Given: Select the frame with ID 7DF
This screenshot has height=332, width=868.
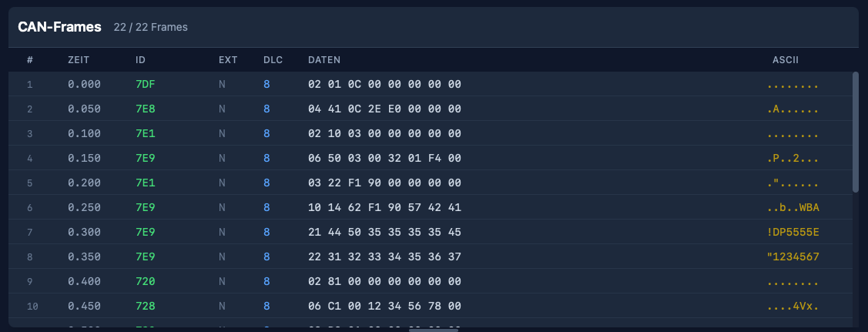Looking at the screenshot, I should pos(145,85).
